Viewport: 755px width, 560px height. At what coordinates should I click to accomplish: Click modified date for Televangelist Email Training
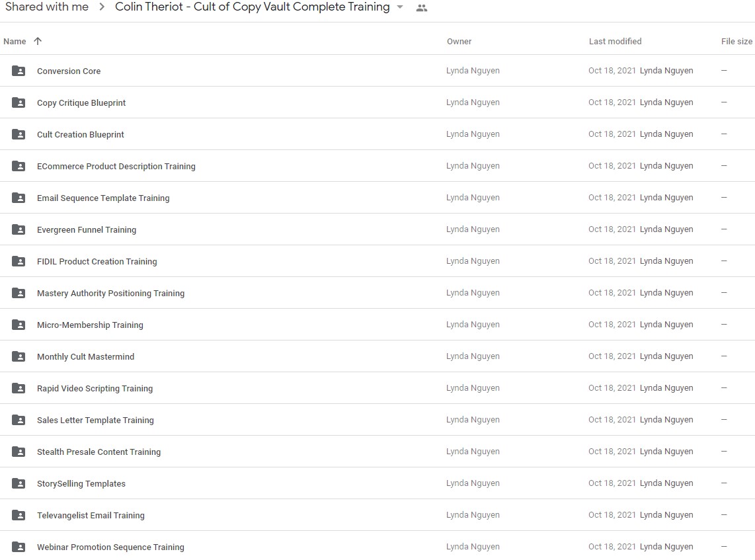point(612,516)
